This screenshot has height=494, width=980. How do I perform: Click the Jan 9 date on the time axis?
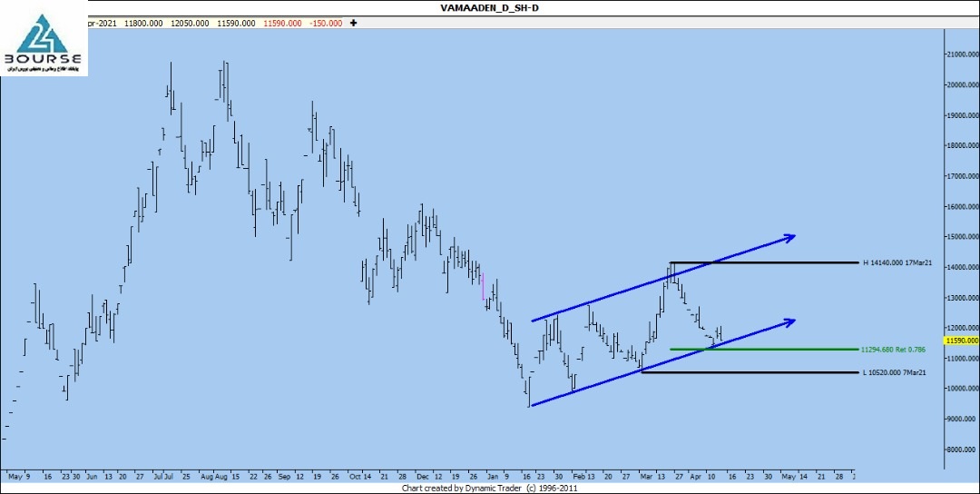click(498, 477)
